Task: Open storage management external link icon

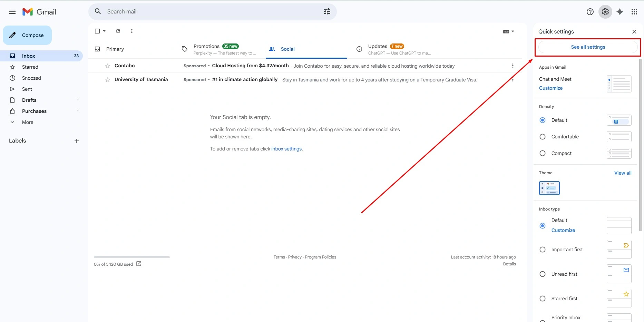Action: click(x=139, y=264)
